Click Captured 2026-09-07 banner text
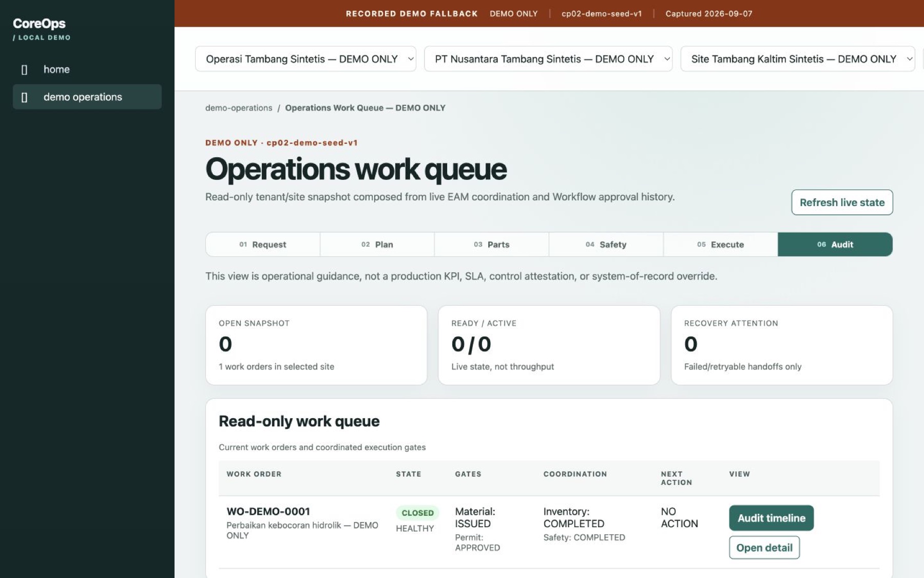Viewport: 924px width, 578px height. click(x=709, y=14)
